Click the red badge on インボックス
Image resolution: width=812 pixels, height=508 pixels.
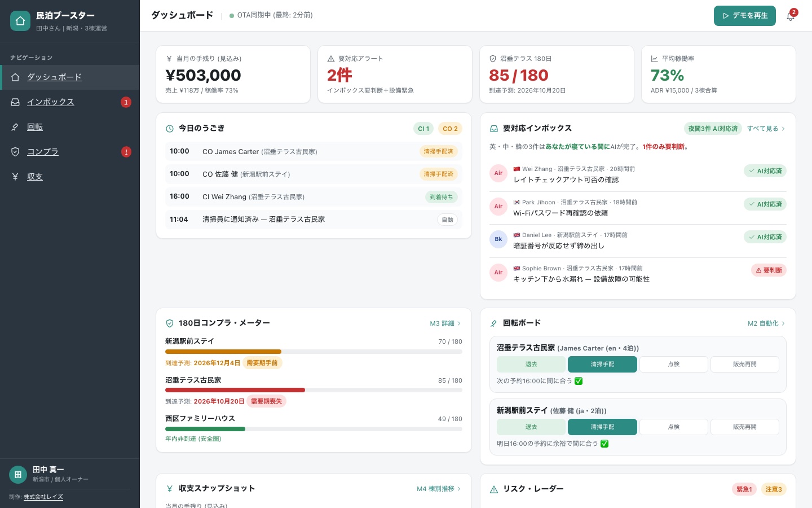(x=126, y=102)
